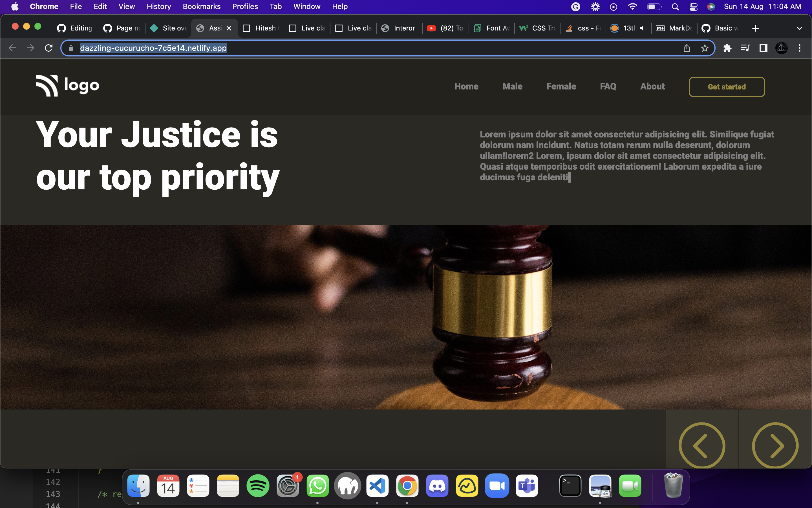The width and height of the screenshot is (812, 508).
Task: Open WhatsApp from the Dock
Action: click(317, 486)
